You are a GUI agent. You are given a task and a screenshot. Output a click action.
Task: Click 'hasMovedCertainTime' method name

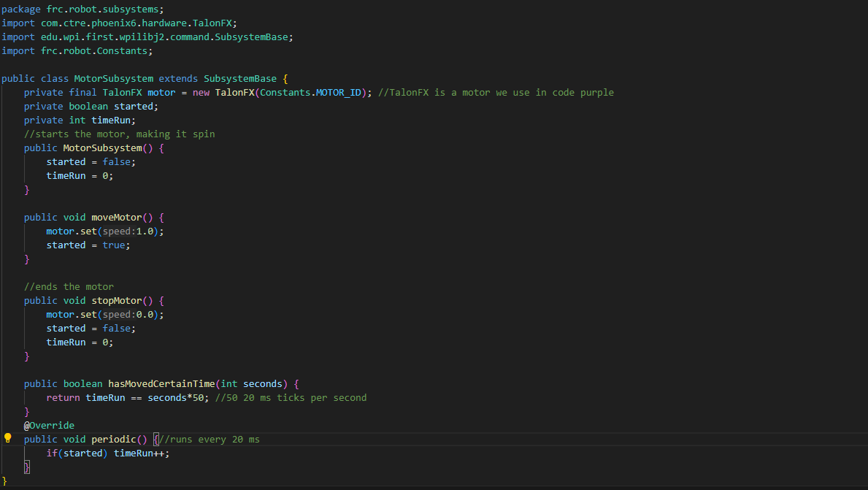[161, 383]
